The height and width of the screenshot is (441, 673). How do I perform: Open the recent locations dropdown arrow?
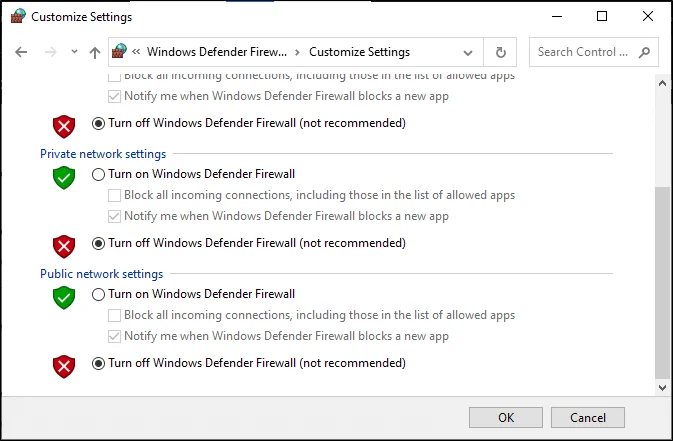74,52
